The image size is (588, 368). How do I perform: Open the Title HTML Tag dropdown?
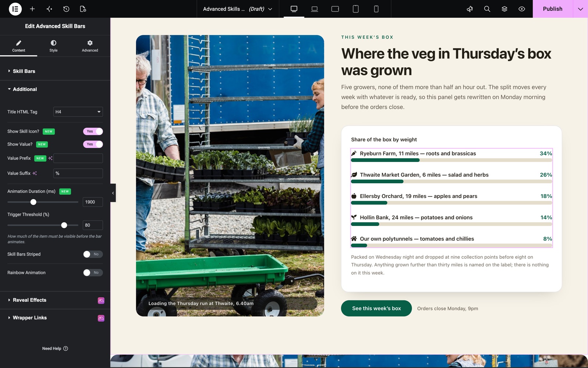[x=78, y=112]
